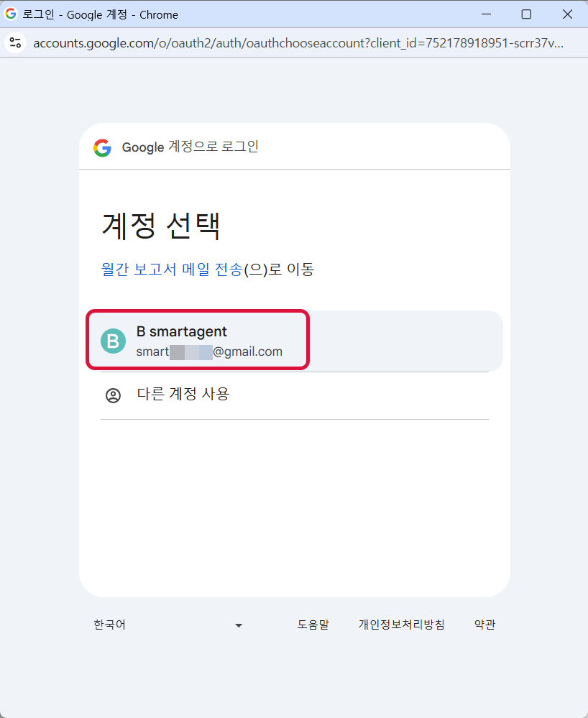Viewport: 588px width, 718px height.
Task: Click the colorful Google G logo in card header
Action: click(102, 147)
